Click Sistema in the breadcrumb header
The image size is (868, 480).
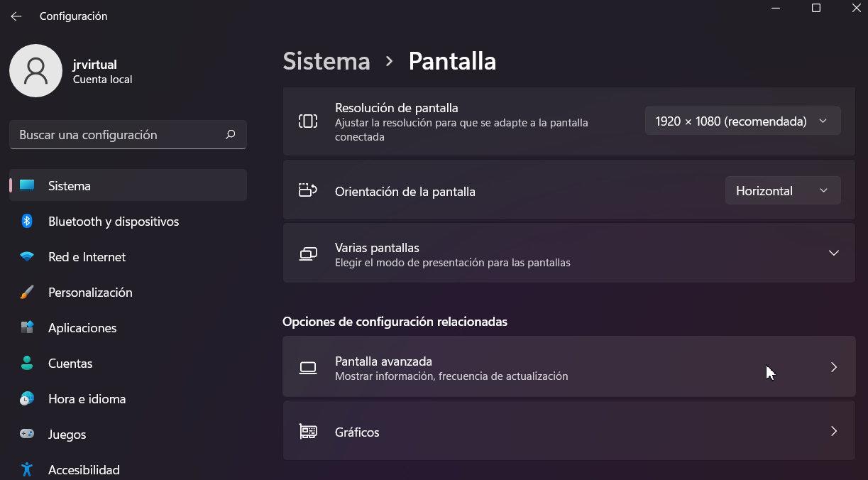pyautogui.click(x=326, y=61)
